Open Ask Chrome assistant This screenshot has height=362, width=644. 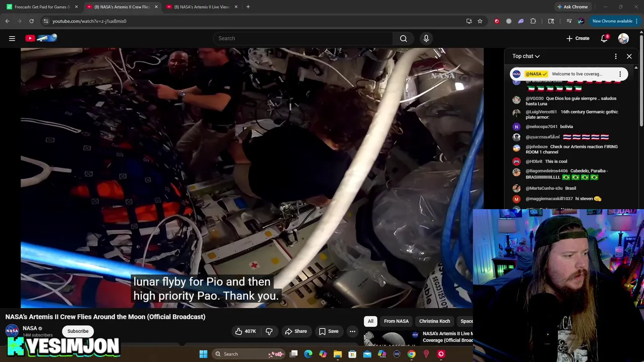click(573, 7)
